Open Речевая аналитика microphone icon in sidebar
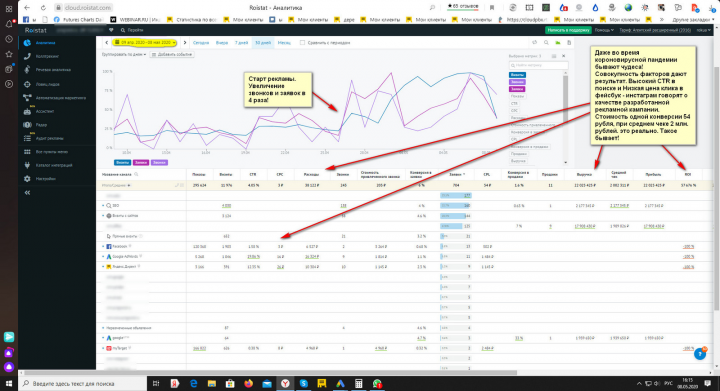The image size is (720, 391). click(27, 70)
